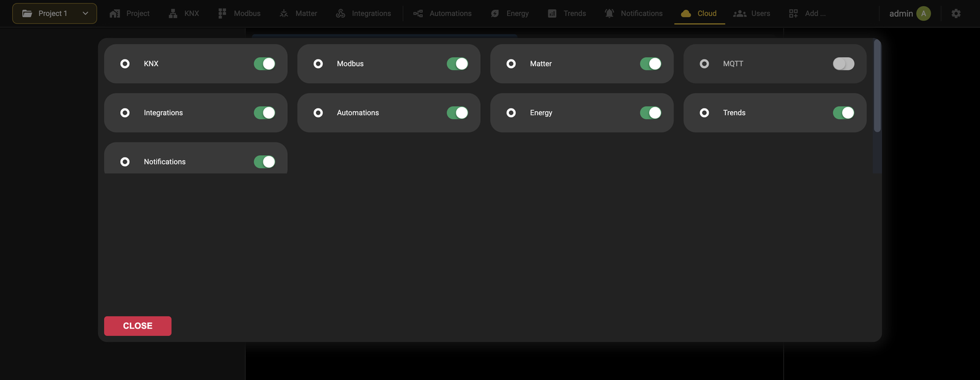Click the Matter tab label
The height and width of the screenshot is (380, 980).
point(306,13)
